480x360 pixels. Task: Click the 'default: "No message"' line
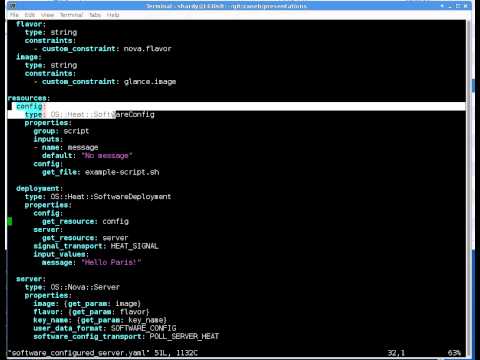[87, 156]
